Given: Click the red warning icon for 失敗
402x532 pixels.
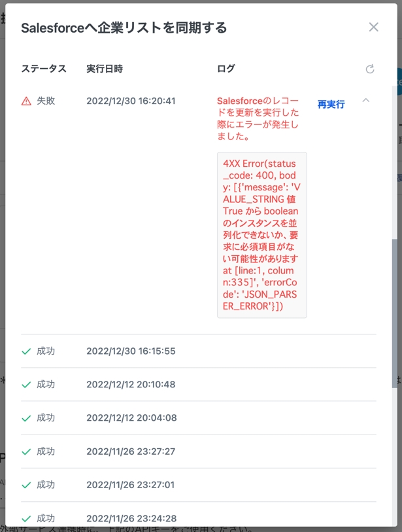Looking at the screenshot, I should click(x=26, y=101).
